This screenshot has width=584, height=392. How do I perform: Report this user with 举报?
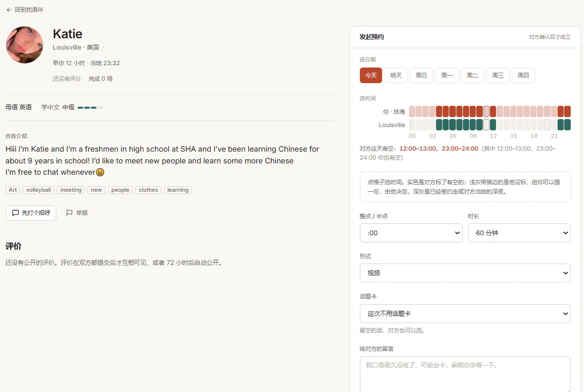77,213
